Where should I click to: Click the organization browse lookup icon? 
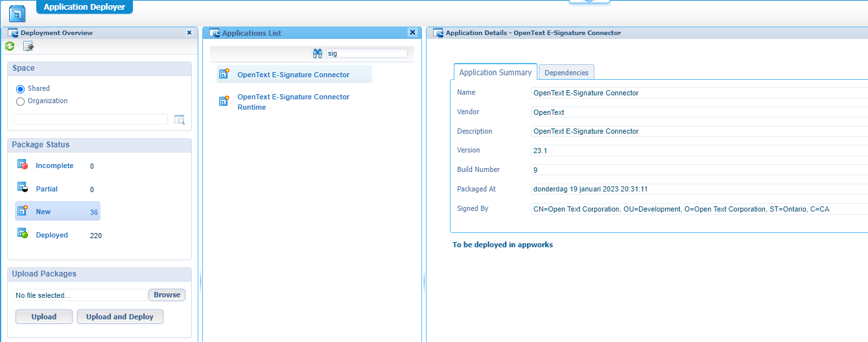click(180, 119)
